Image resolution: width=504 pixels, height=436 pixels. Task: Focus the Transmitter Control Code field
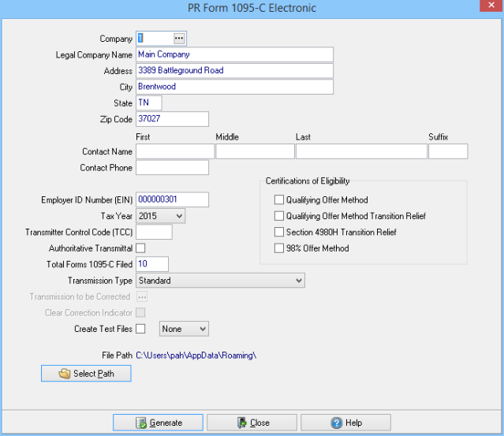154,233
